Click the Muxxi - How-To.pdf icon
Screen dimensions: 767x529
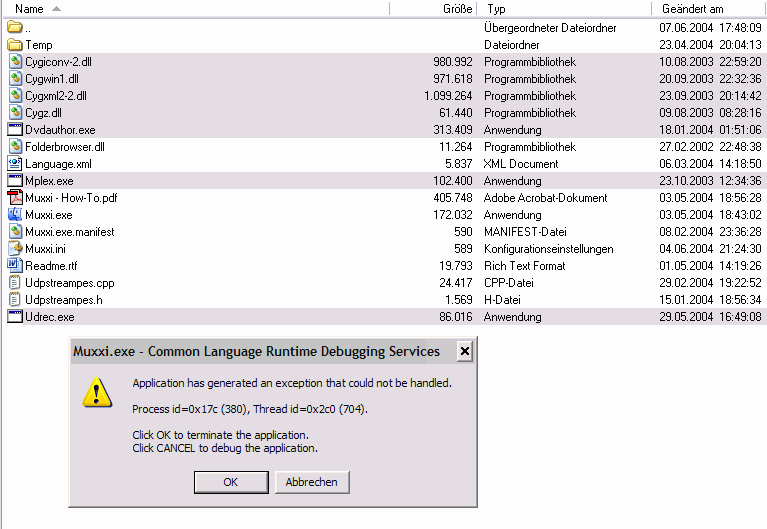click(15, 198)
